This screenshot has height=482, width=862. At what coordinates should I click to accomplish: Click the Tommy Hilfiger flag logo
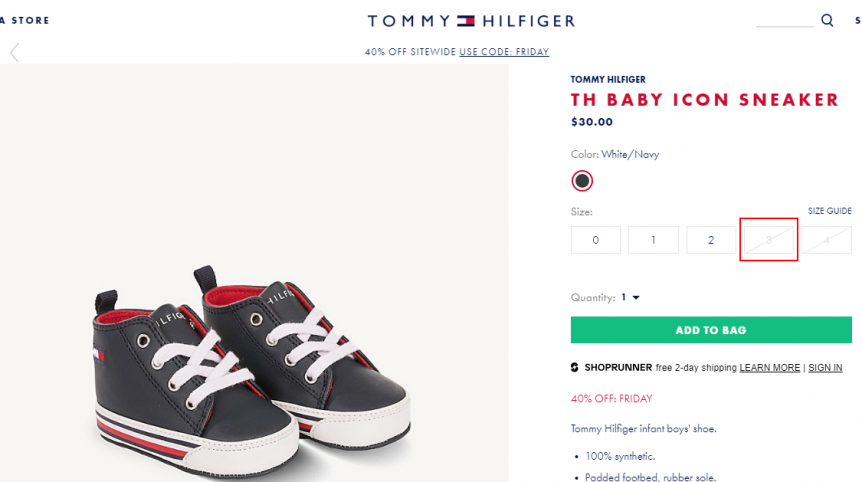tap(466, 21)
